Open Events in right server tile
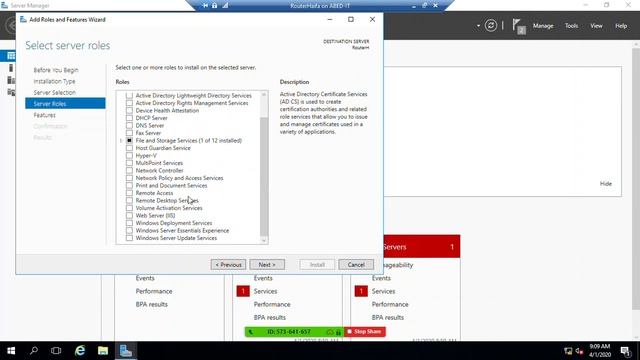 [381, 278]
